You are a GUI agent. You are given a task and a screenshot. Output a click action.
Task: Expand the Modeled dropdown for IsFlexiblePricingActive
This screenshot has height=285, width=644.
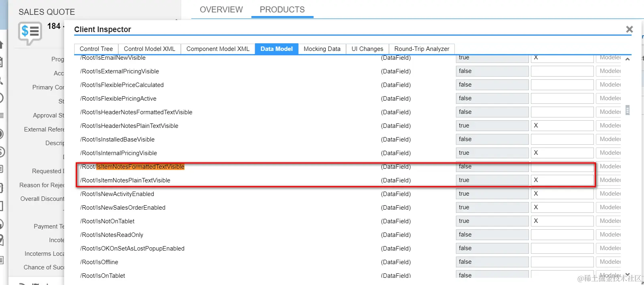(610, 98)
